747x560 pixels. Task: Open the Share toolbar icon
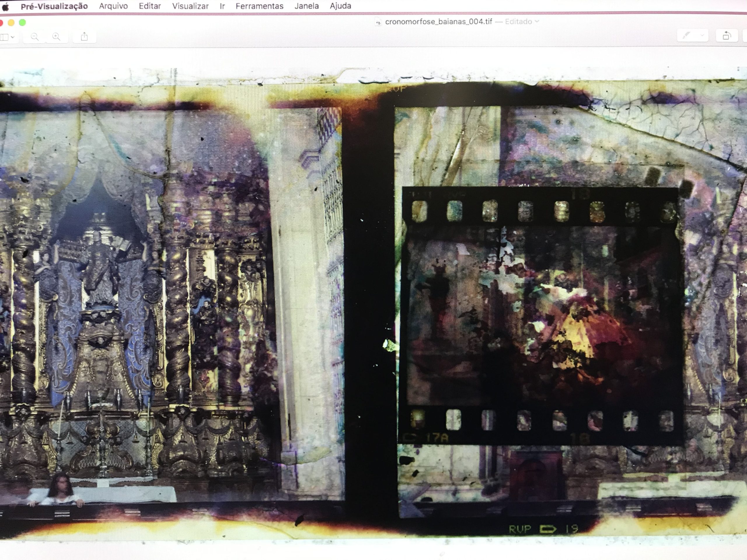[x=84, y=36]
